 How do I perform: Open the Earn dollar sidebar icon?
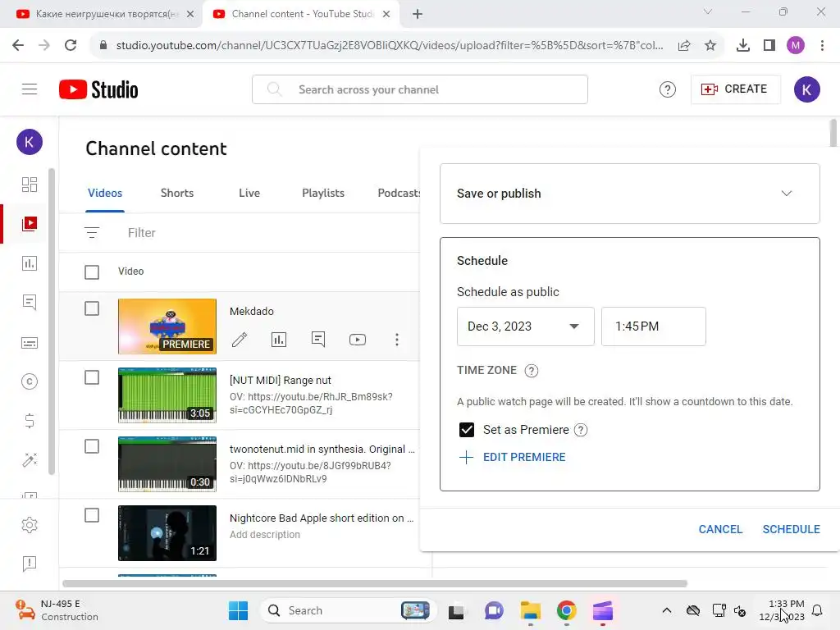point(30,421)
